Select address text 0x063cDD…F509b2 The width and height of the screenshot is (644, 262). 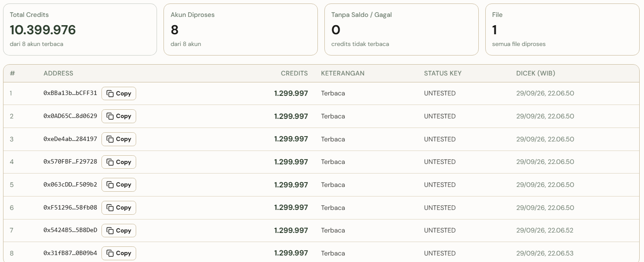pos(70,185)
